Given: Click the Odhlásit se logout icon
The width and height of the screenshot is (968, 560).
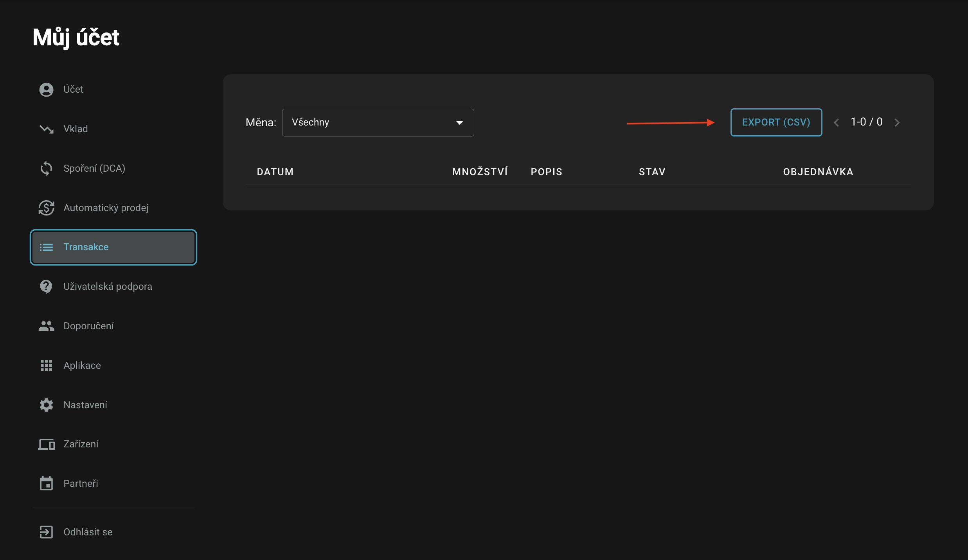Looking at the screenshot, I should pos(46,532).
